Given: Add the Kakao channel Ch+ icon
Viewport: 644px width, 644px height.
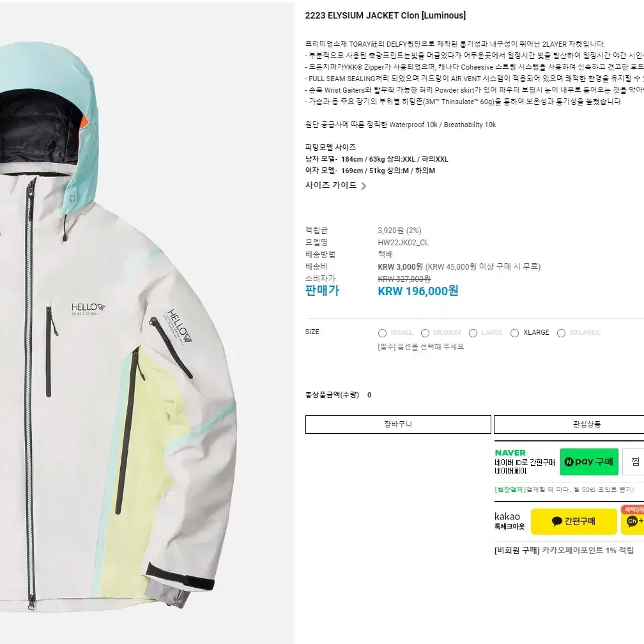Looking at the screenshot, I should click(632, 521).
